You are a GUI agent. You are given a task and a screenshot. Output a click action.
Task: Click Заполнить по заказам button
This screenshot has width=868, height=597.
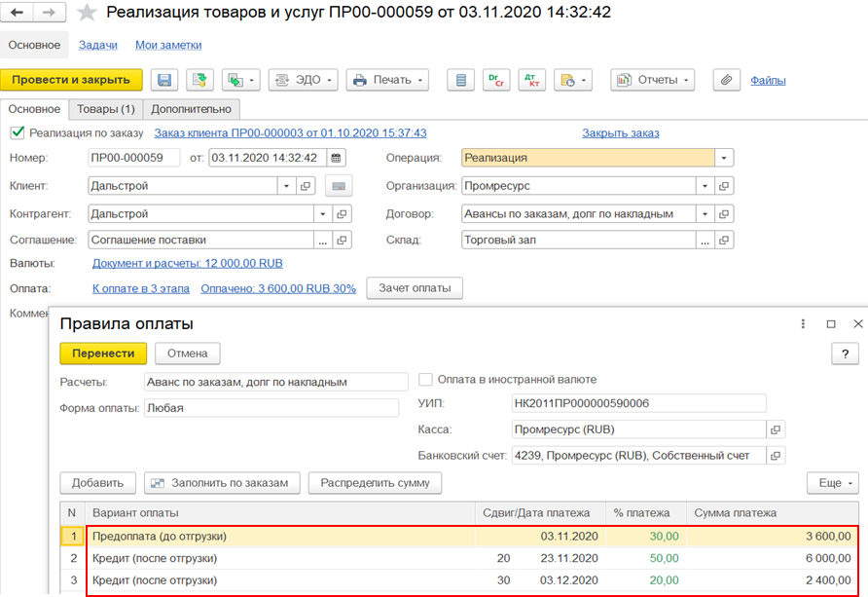pyautogui.click(x=222, y=483)
